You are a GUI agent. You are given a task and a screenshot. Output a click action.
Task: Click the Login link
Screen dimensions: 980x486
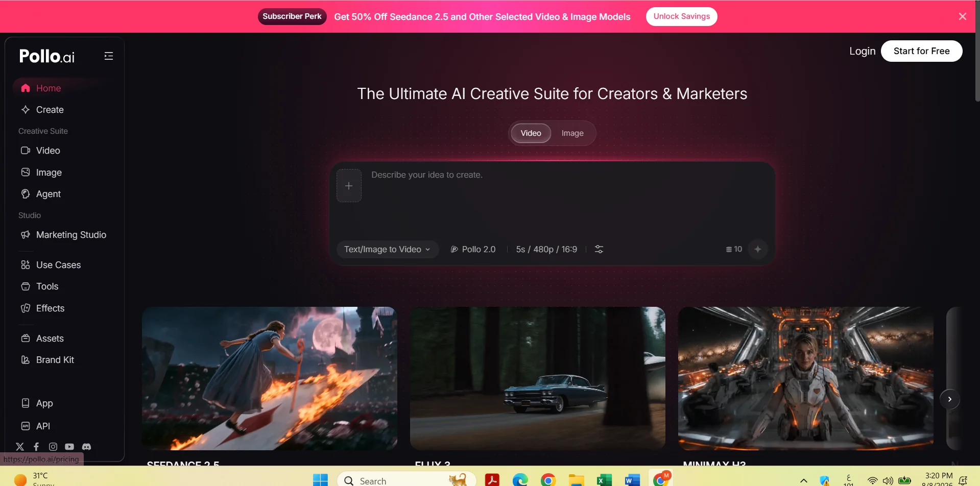pos(862,51)
